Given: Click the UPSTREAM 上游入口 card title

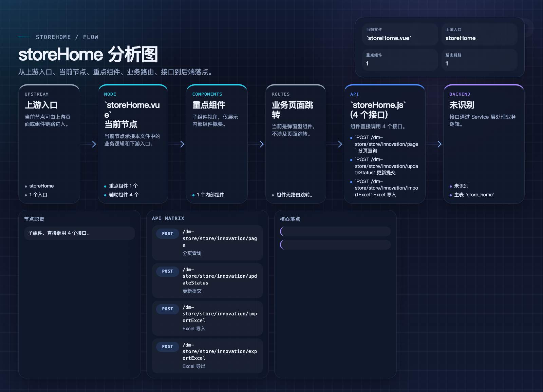Looking at the screenshot, I should pyautogui.click(x=41, y=105).
